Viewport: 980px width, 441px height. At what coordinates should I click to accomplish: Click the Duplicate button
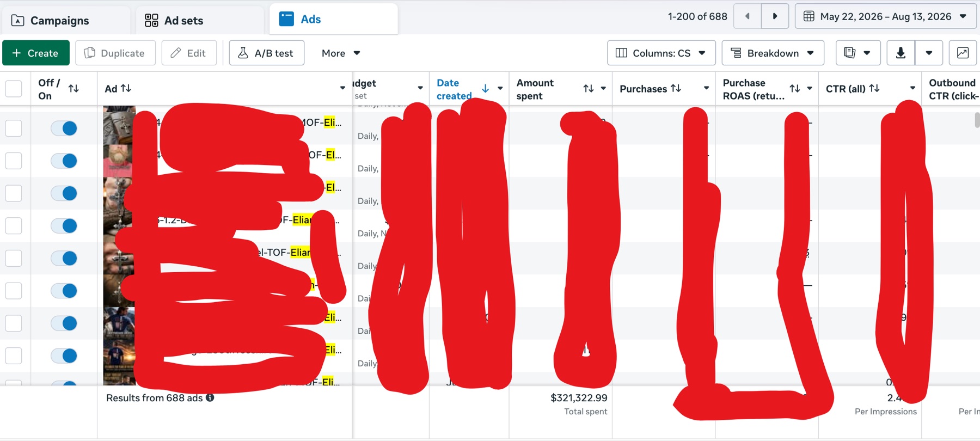(x=115, y=53)
